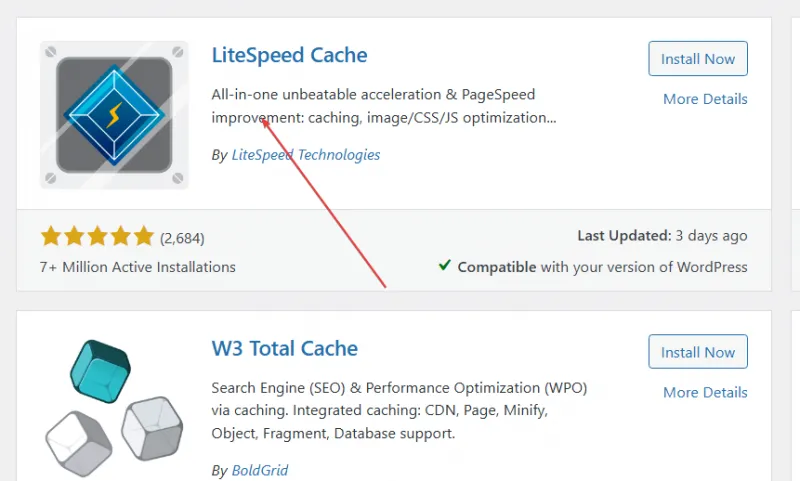Click the 7+ Million Active Installations text

click(138, 267)
